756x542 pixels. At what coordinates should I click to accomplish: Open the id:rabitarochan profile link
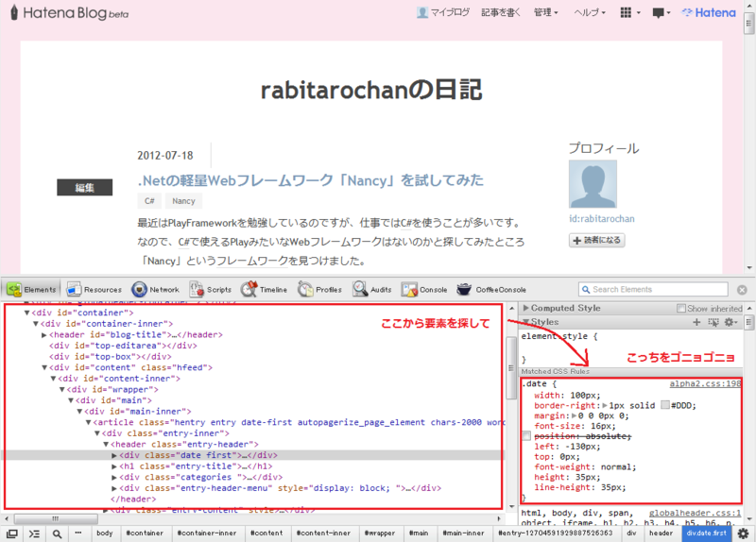pyautogui.click(x=602, y=219)
